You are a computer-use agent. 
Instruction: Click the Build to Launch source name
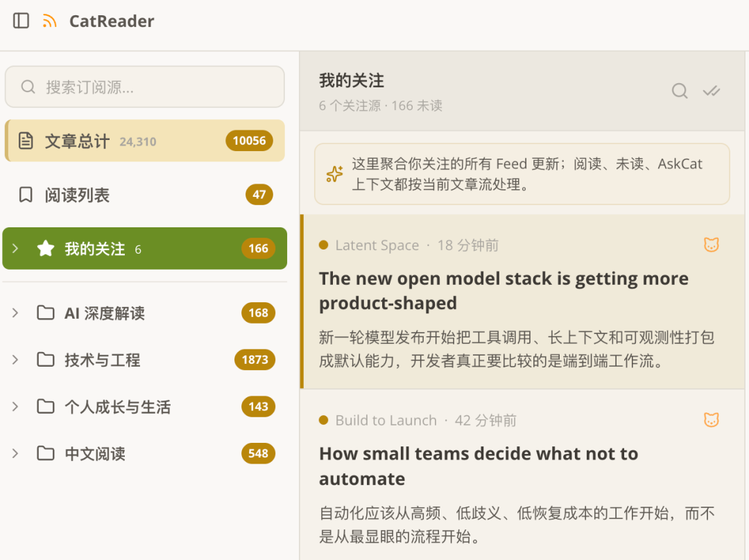point(386,421)
